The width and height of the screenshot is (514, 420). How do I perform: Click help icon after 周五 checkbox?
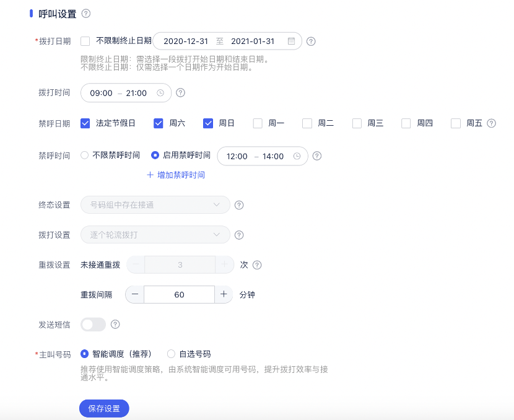[x=491, y=123]
